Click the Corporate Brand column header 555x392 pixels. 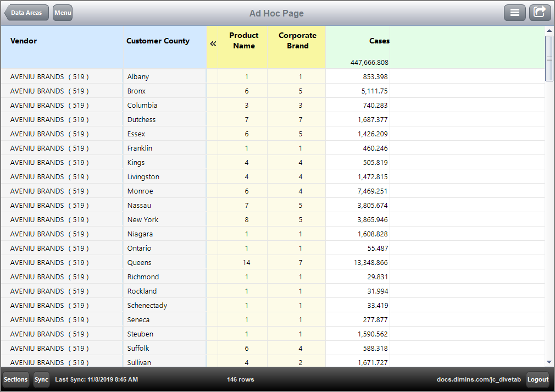point(297,41)
